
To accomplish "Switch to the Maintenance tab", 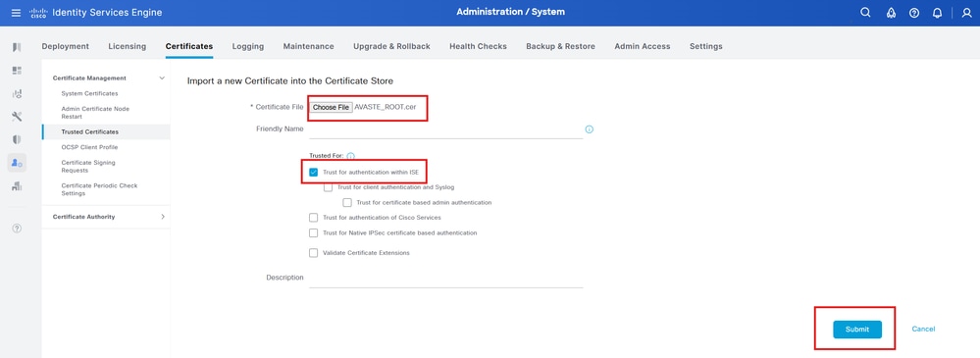I will [308, 46].
